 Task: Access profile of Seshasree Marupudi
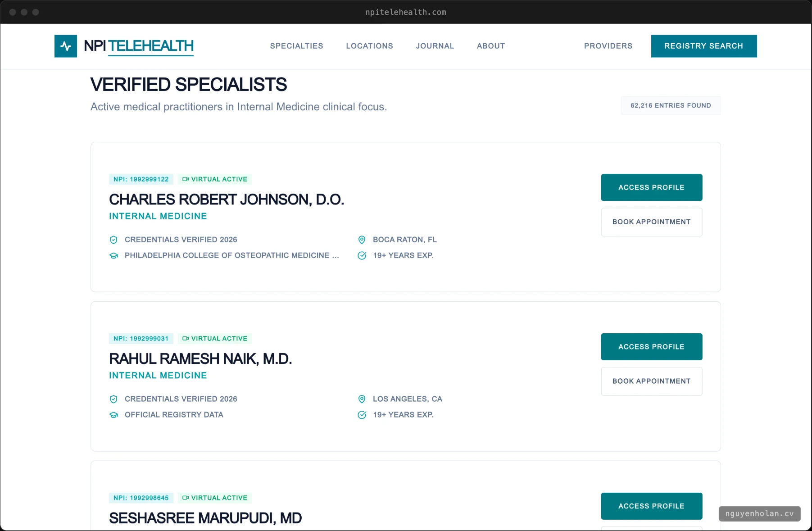[x=652, y=506]
